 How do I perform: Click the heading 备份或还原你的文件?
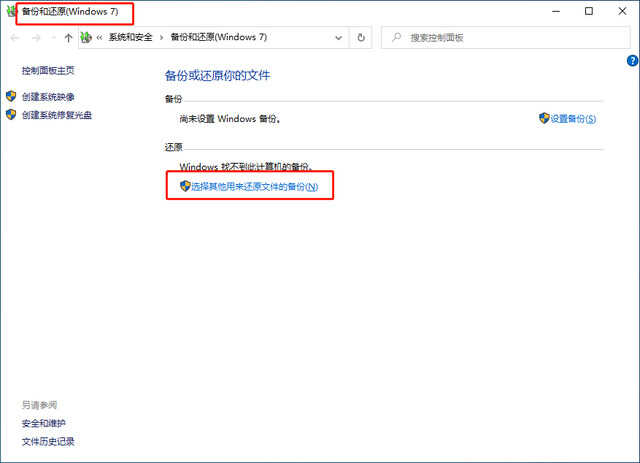[218, 76]
